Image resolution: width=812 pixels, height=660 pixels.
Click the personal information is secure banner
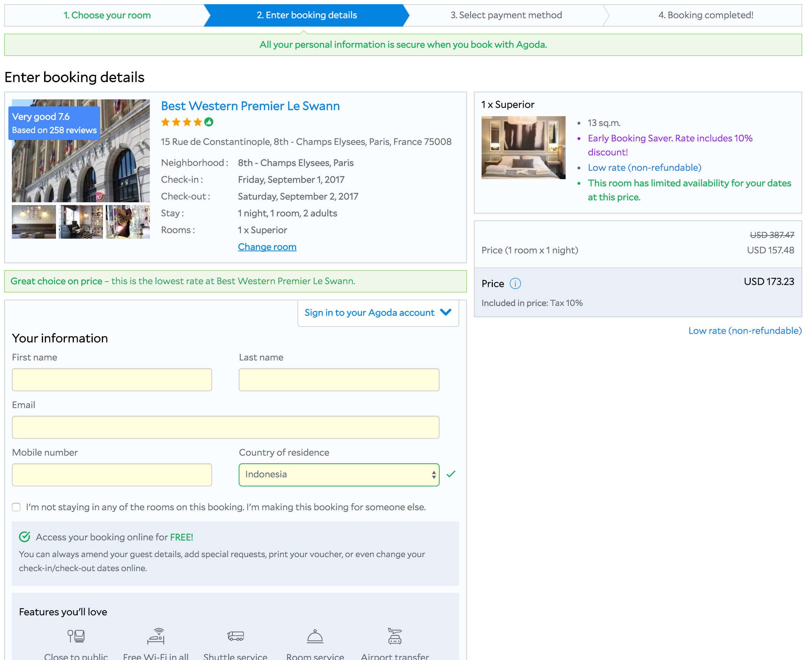[403, 45]
